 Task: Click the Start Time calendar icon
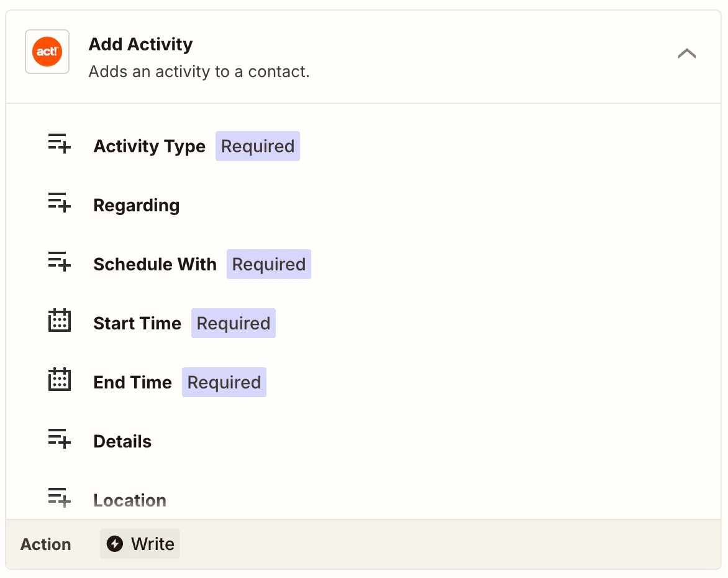60,322
